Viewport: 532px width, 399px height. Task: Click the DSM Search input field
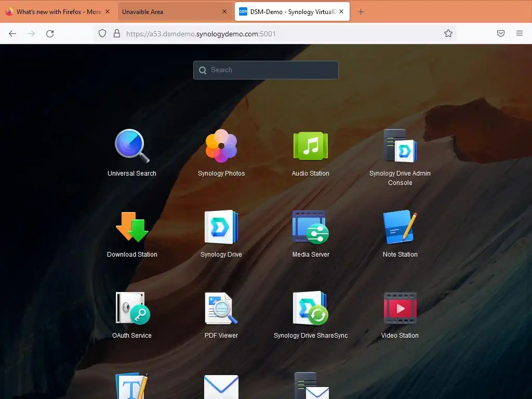[x=265, y=70]
